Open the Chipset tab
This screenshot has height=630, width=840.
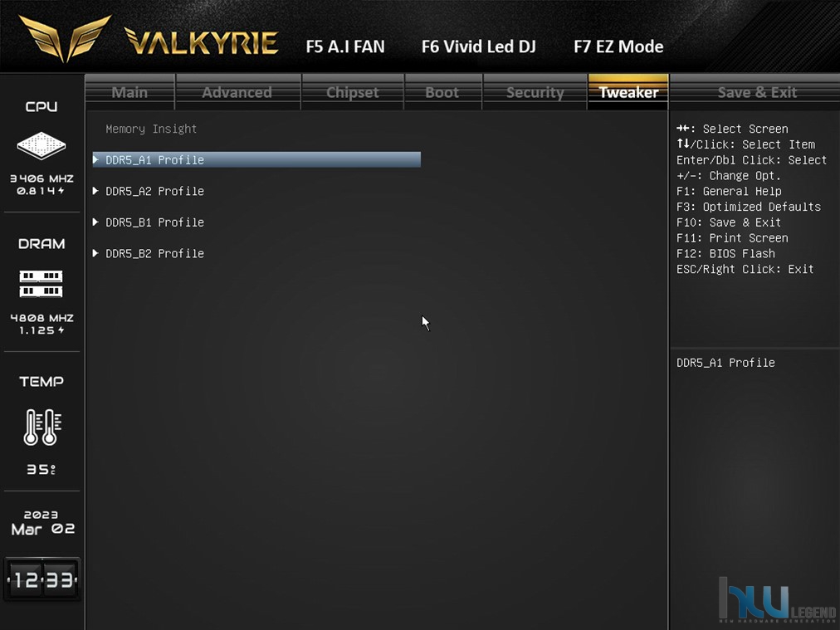(x=353, y=92)
